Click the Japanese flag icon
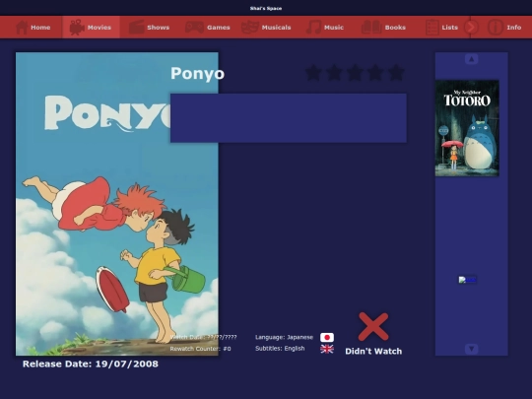This screenshot has width=532, height=399. click(327, 337)
